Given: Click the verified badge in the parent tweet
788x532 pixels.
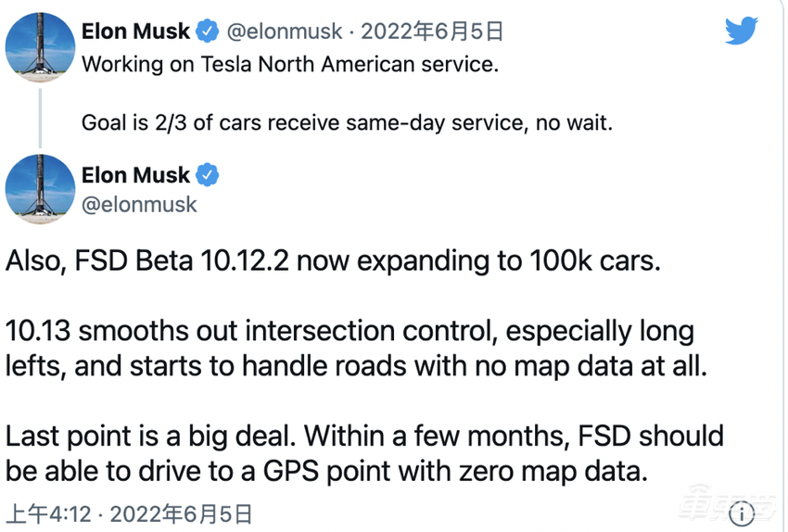Looking at the screenshot, I should click(x=208, y=32).
